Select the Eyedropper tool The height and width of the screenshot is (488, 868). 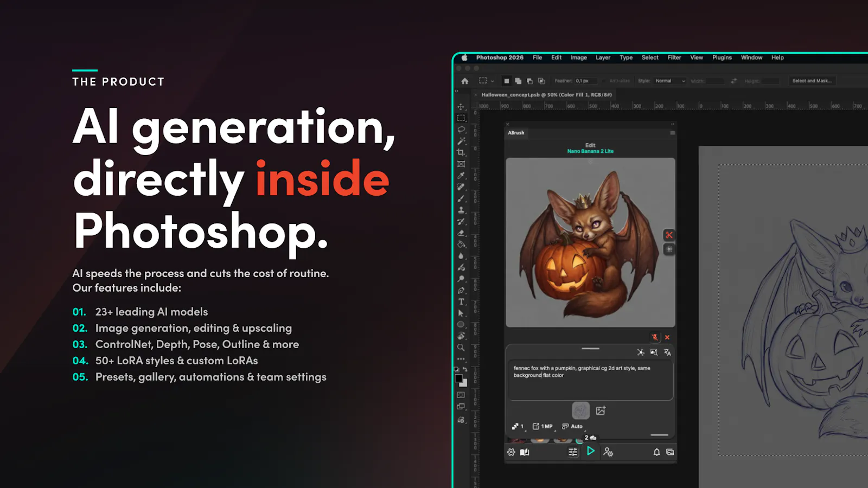pyautogui.click(x=461, y=175)
